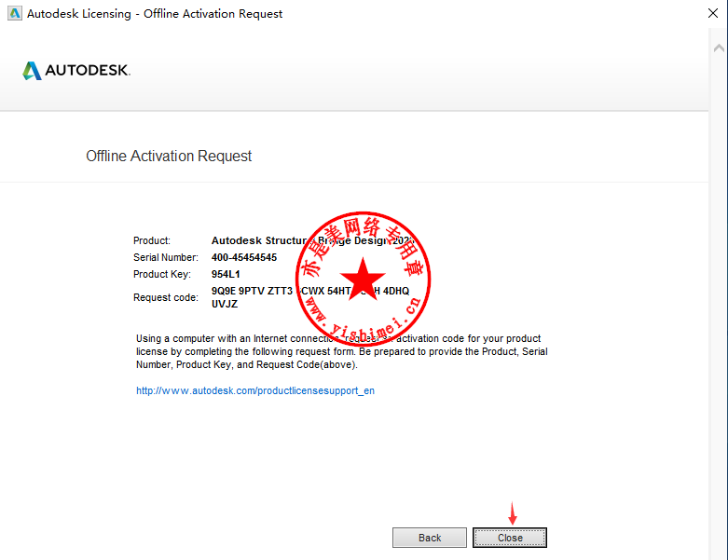
Task: Go back with the Back button
Action: (x=430, y=538)
